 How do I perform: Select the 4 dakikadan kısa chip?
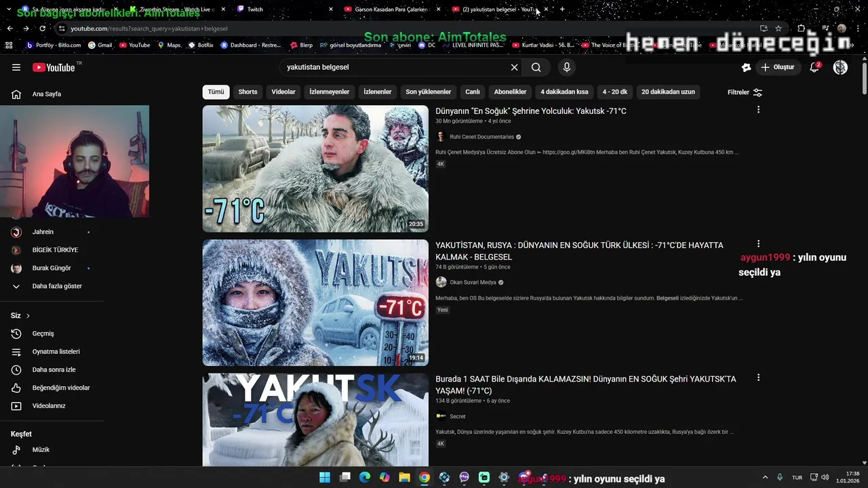[x=564, y=91]
